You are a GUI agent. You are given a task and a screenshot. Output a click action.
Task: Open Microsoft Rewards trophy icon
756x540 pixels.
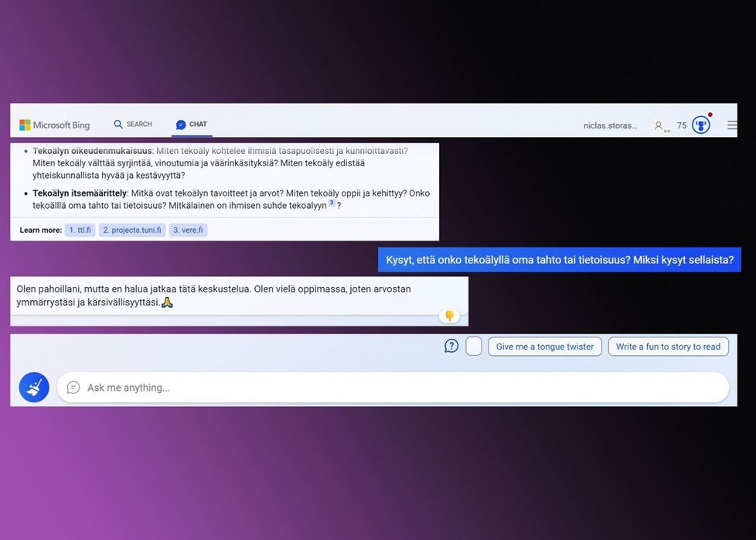[700, 125]
